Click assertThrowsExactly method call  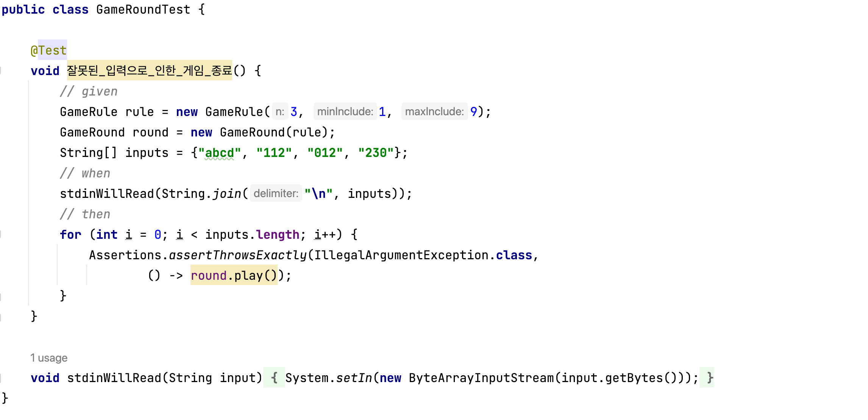click(238, 255)
